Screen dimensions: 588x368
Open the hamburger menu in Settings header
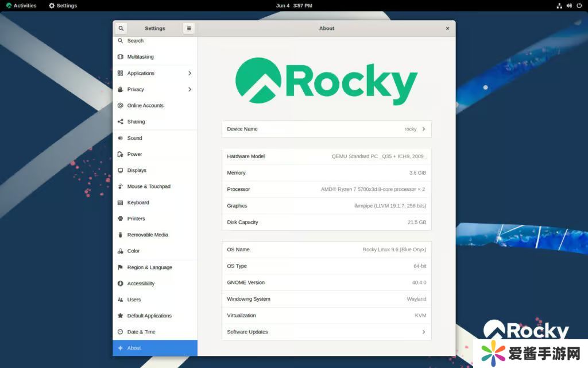pyautogui.click(x=189, y=28)
